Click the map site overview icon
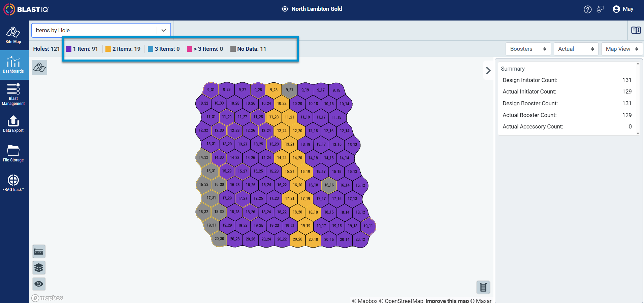Viewport: 644px width, 303px height. (x=39, y=68)
